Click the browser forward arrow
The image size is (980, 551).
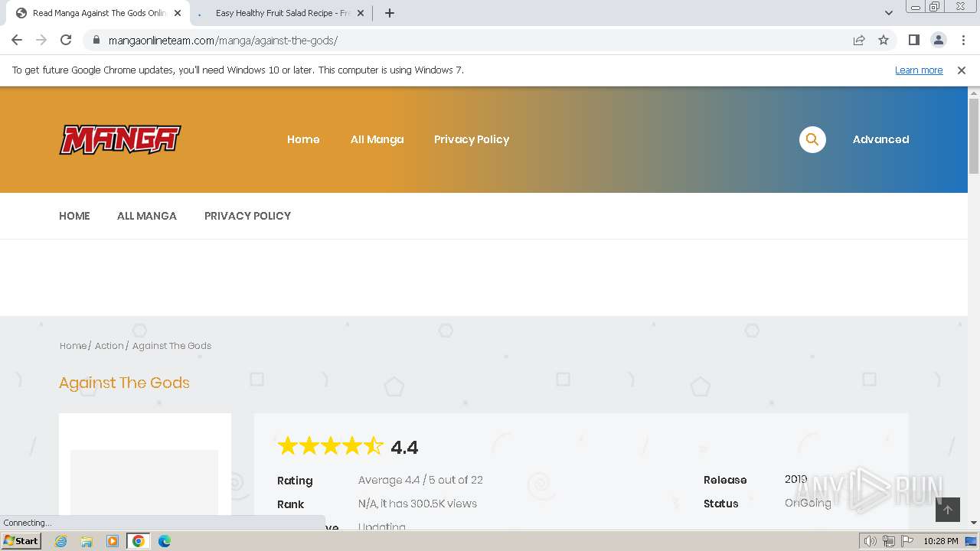41,40
